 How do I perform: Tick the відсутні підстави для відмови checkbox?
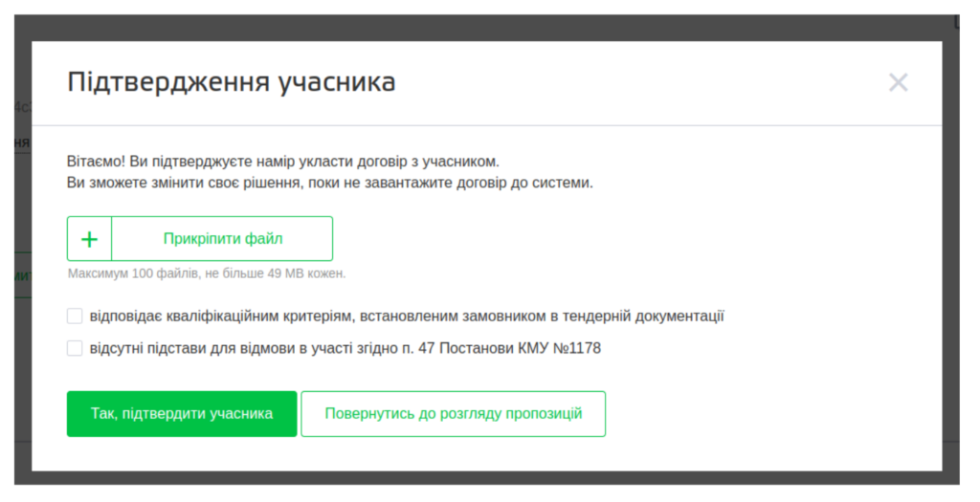coord(75,348)
